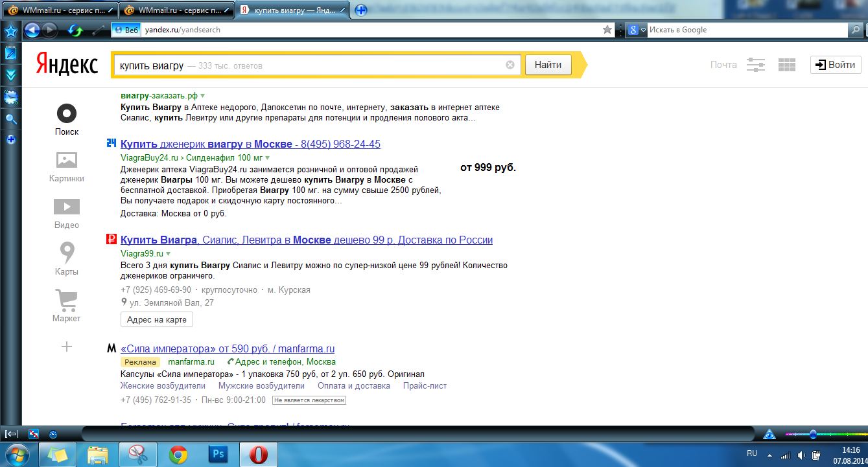Open the Мужские возбудители sublink
The image size is (868, 467).
(x=261, y=385)
